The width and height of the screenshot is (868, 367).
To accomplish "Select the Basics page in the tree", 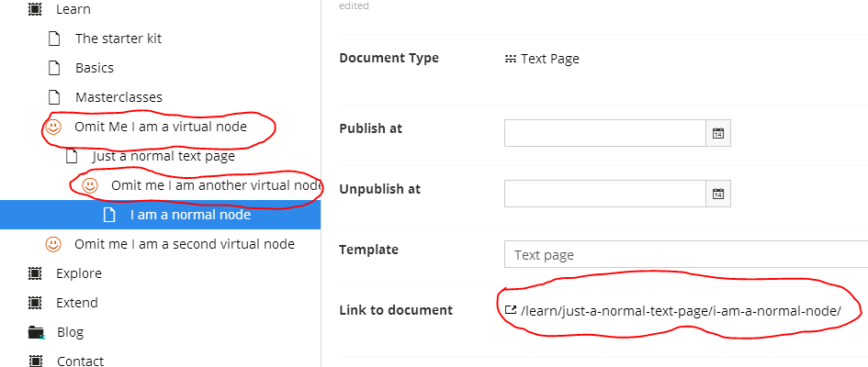I will pyautogui.click(x=95, y=68).
